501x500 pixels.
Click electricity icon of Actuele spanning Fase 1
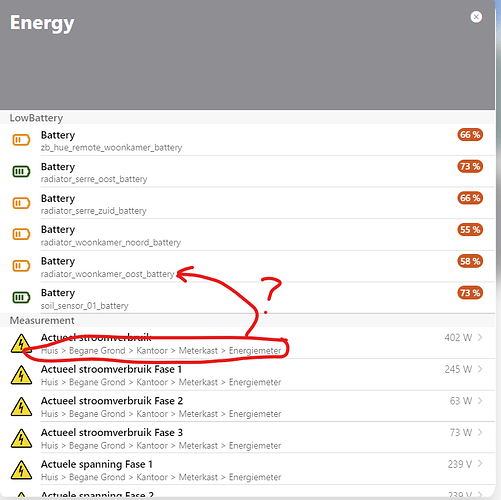coord(21,470)
